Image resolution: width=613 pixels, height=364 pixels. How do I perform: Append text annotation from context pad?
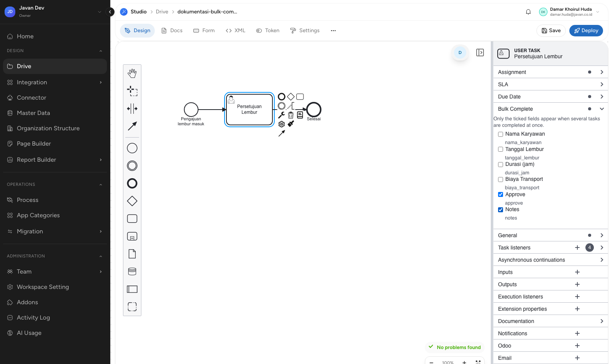[291, 106]
